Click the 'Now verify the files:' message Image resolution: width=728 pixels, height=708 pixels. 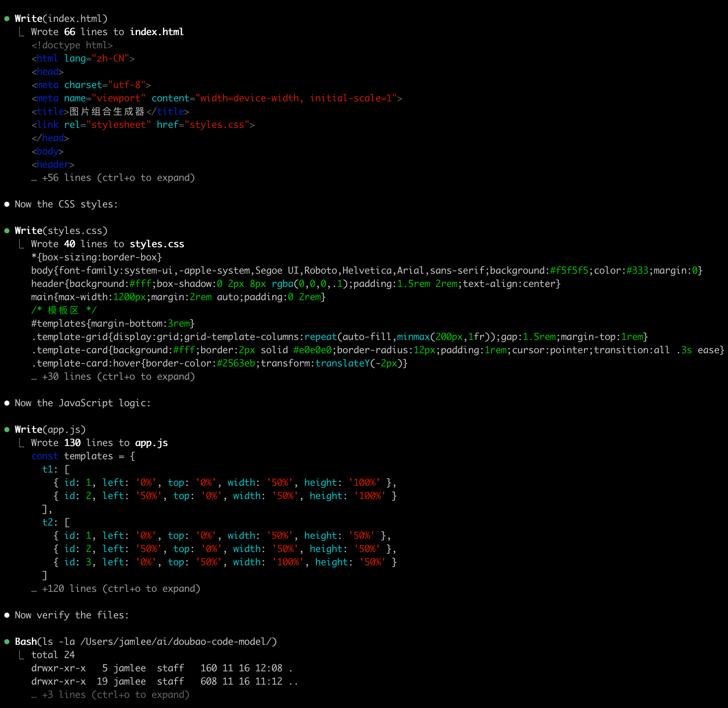click(x=72, y=615)
